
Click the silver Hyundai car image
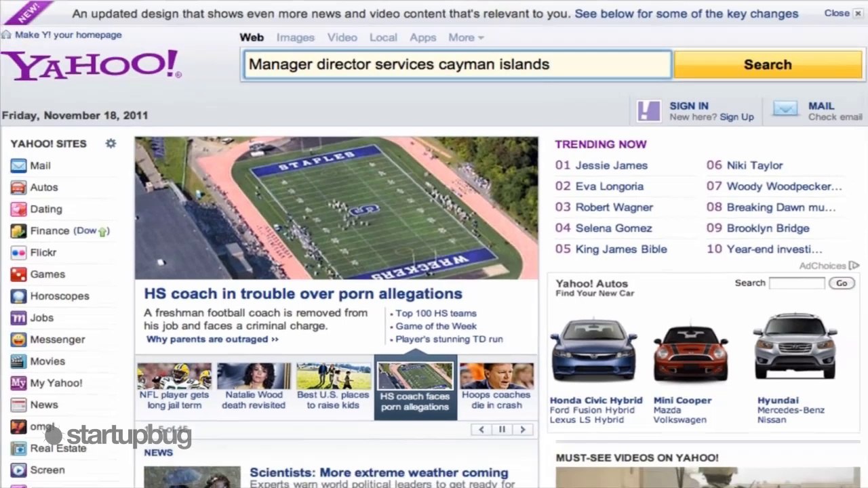pos(795,347)
